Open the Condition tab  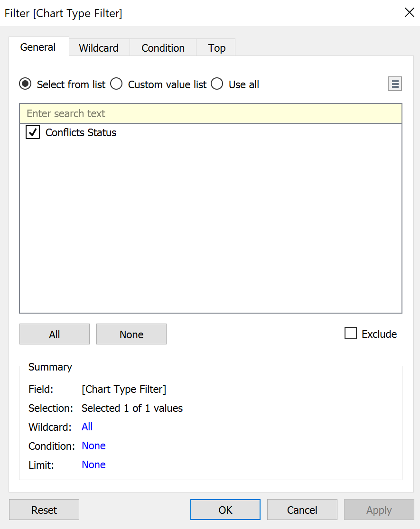[x=163, y=48]
